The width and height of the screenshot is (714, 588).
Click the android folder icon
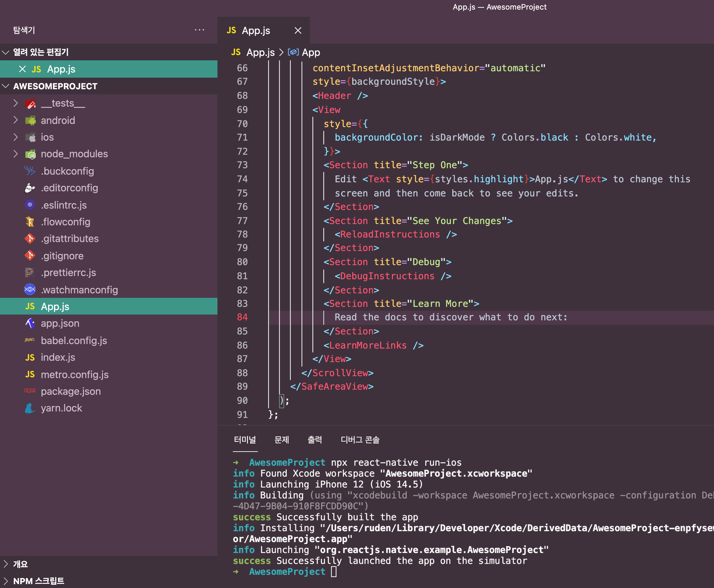[x=30, y=120]
